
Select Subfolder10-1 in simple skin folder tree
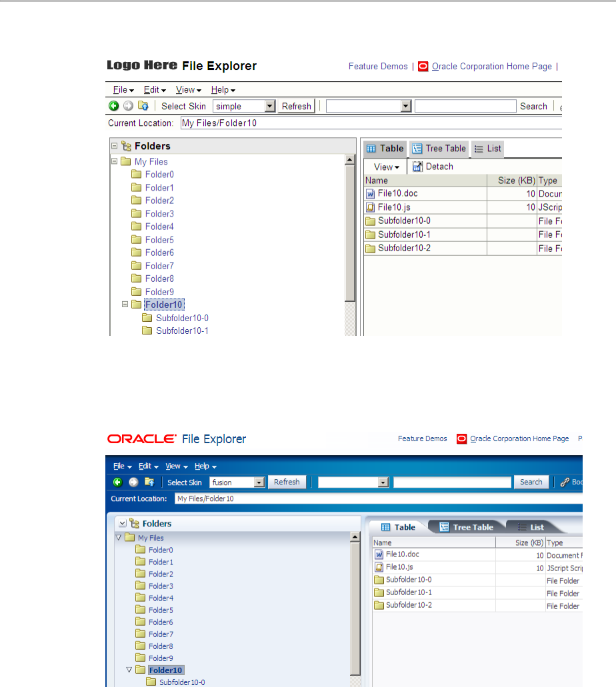coord(183,331)
